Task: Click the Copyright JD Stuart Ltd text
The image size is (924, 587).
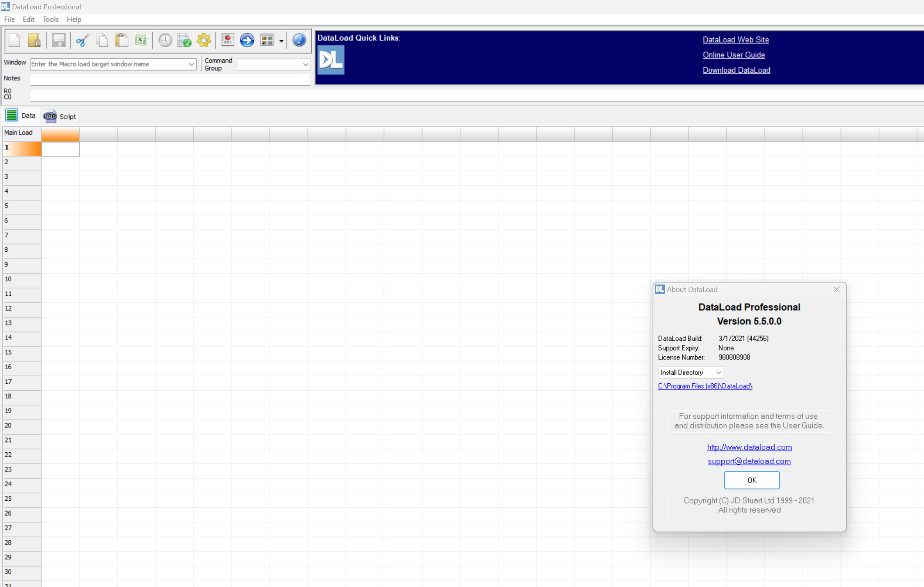Action: point(749,501)
